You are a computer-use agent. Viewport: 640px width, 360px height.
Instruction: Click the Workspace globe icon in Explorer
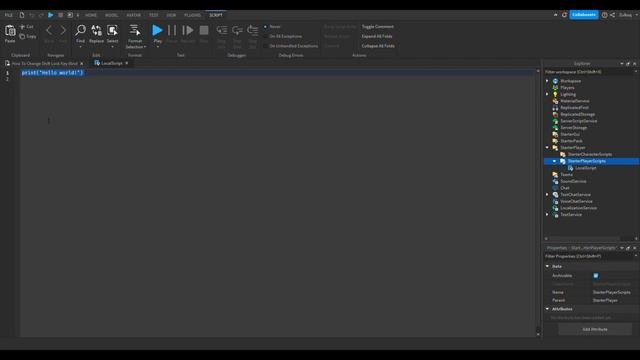555,81
